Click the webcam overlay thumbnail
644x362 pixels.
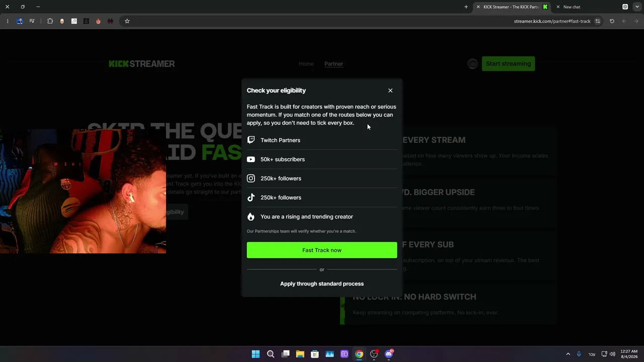[83, 191]
